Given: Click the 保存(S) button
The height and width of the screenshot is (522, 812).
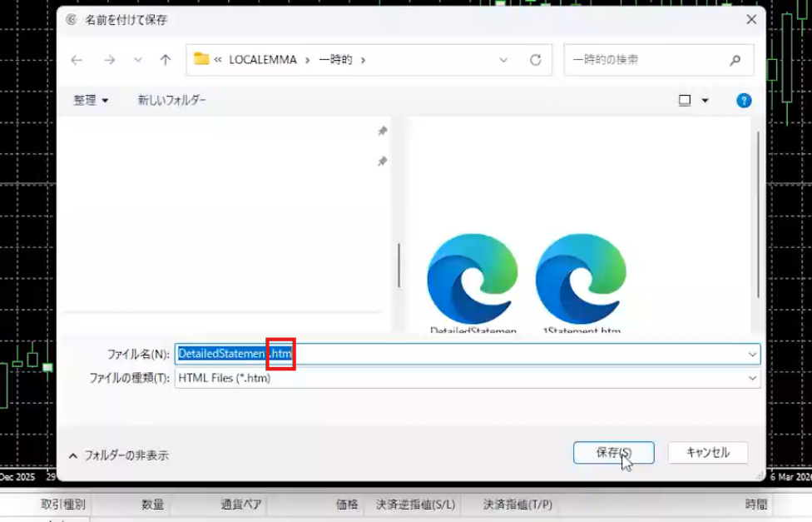Looking at the screenshot, I should click(x=614, y=453).
